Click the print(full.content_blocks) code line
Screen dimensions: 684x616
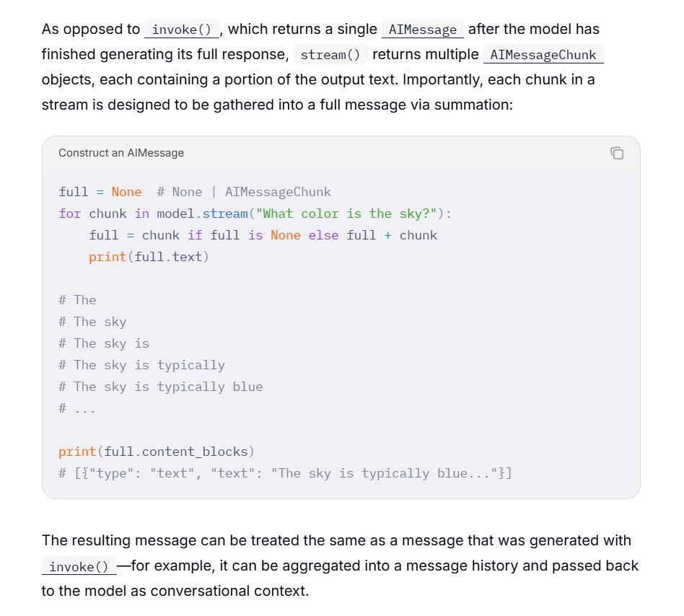coord(156,452)
